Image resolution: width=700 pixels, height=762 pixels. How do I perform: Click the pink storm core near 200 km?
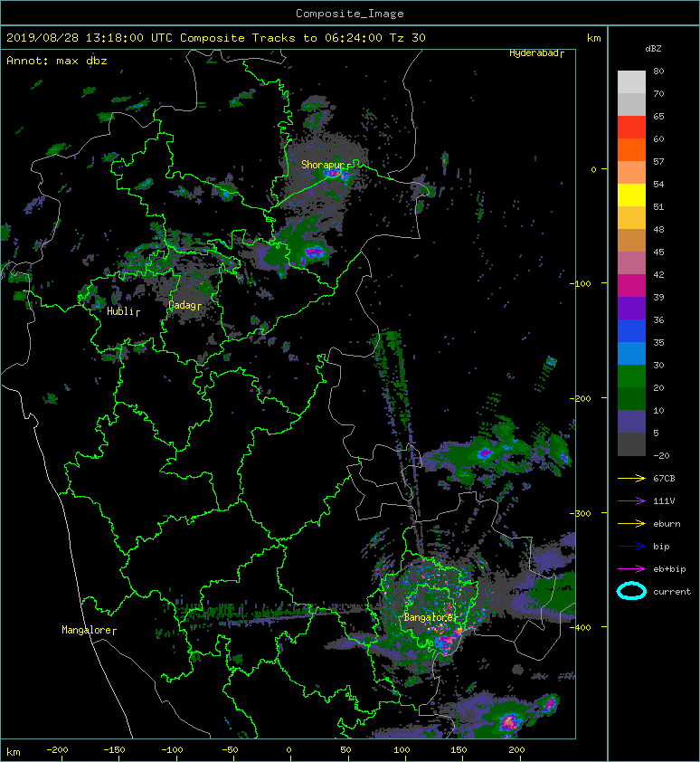[x=509, y=721]
